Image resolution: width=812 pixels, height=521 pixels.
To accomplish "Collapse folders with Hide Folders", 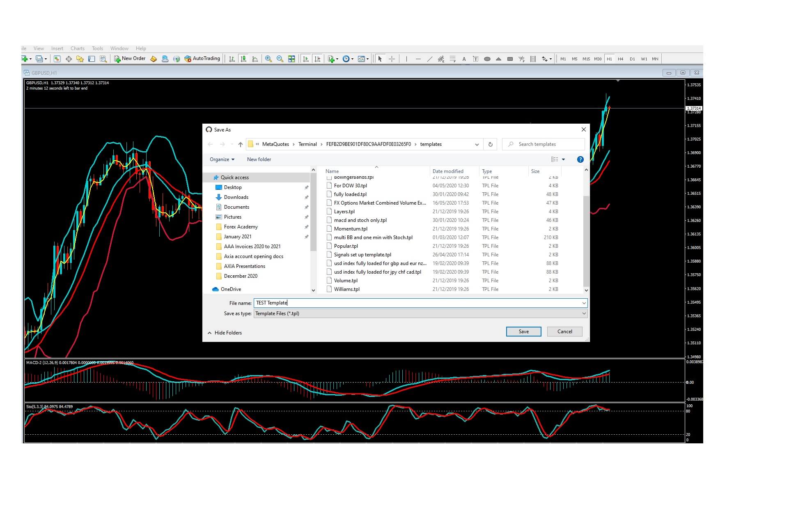I will click(225, 333).
